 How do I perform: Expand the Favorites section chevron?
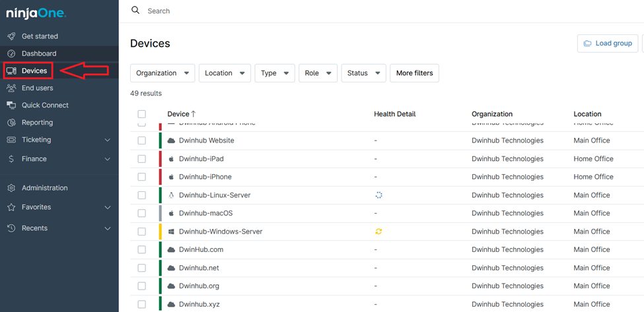click(x=108, y=208)
